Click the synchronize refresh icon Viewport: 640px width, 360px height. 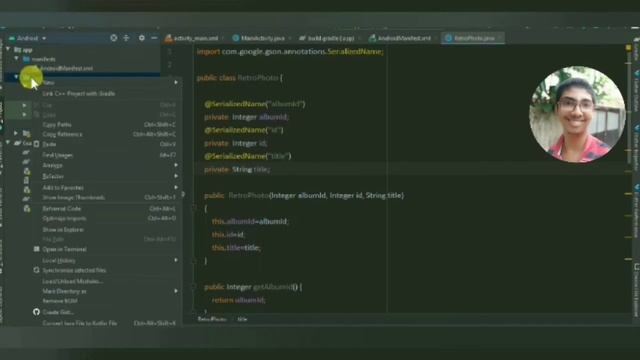(37, 270)
